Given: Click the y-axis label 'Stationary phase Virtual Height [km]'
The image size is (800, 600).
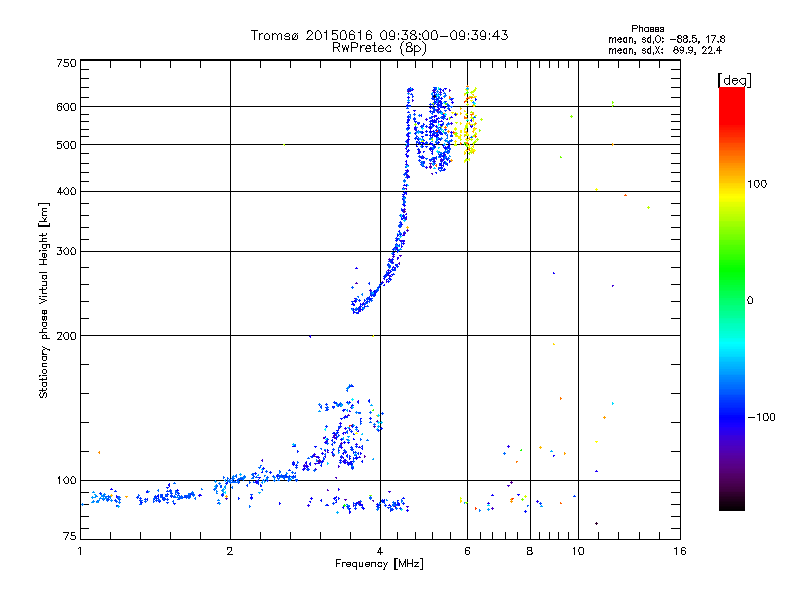Looking at the screenshot, I should [43, 300].
